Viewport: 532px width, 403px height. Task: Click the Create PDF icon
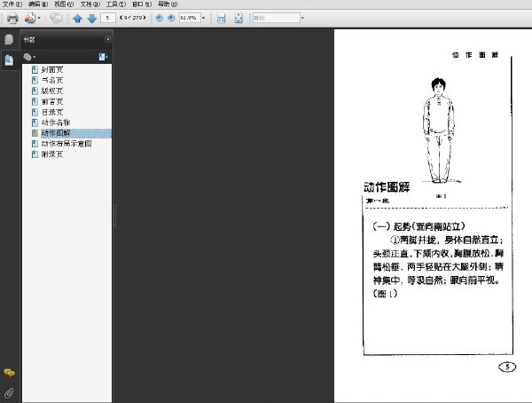coord(30,18)
